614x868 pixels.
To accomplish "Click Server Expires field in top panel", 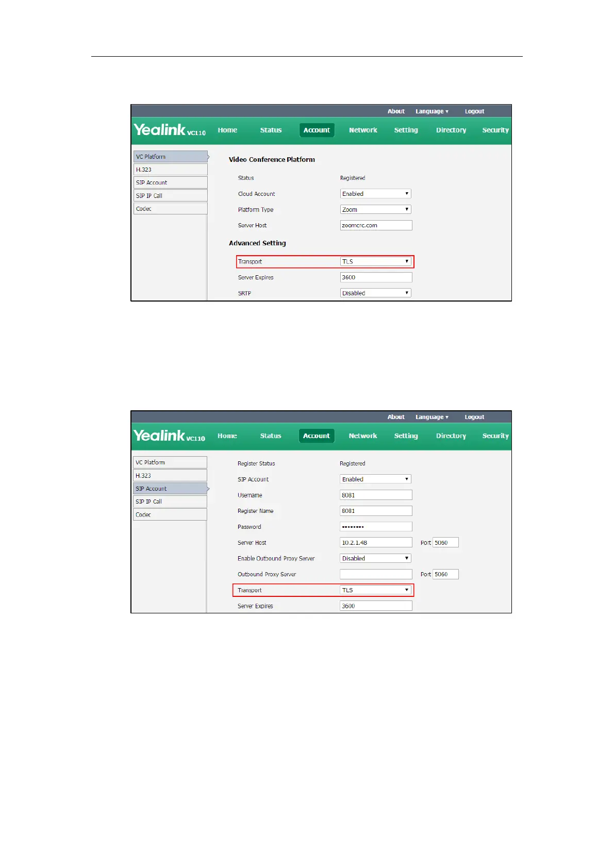I will click(376, 277).
